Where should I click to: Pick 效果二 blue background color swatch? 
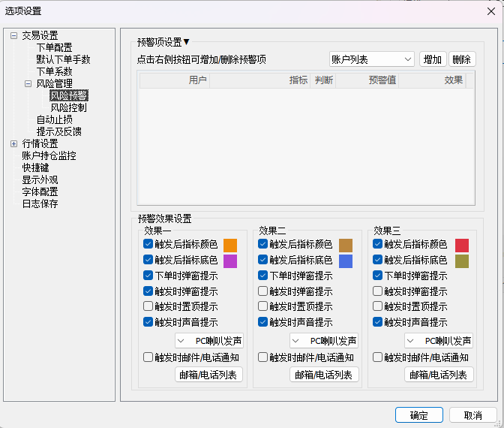click(x=346, y=261)
